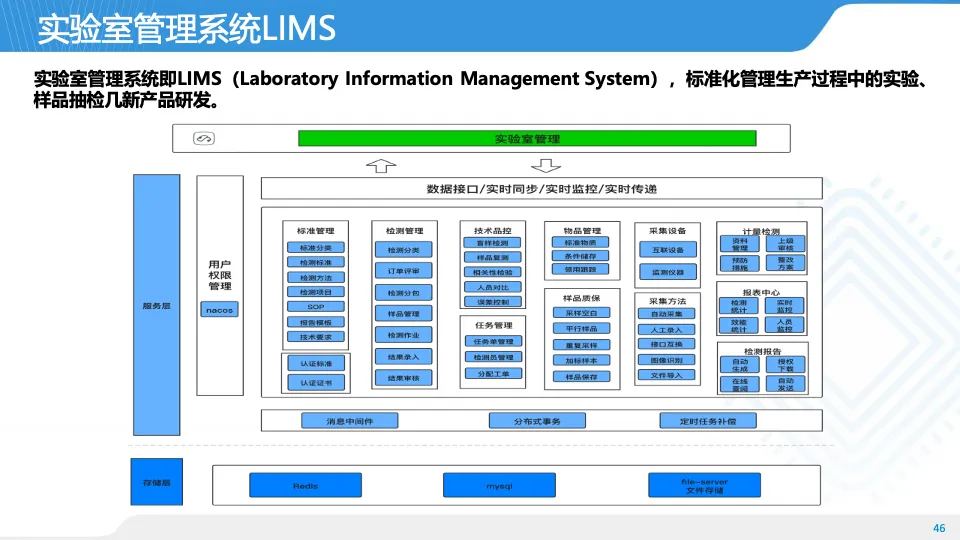Click the 检测方法 box
The height and width of the screenshot is (540, 960).
(316, 277)
